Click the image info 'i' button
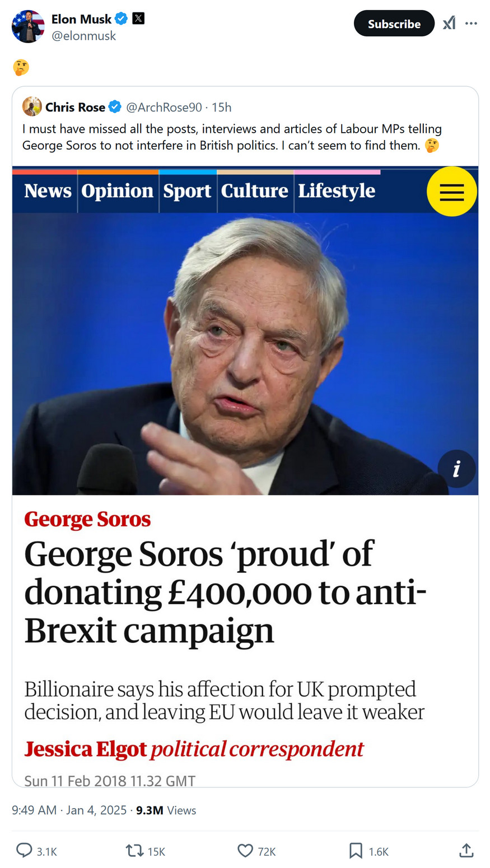Screen dimensions: 490x868 (x=456, y=469)
